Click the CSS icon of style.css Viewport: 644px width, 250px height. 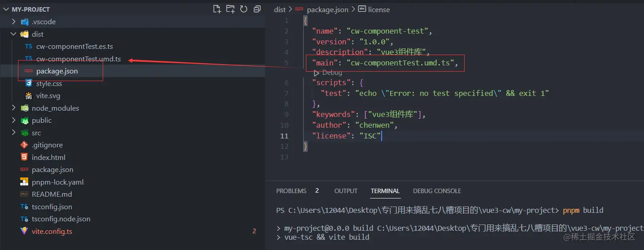[29, 83]
